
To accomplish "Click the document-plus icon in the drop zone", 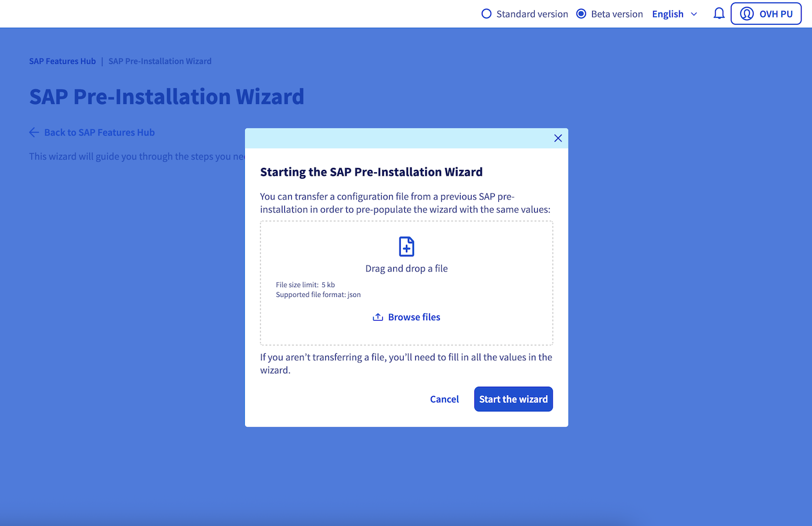I will pyautogui.click(x=406, y=246).
